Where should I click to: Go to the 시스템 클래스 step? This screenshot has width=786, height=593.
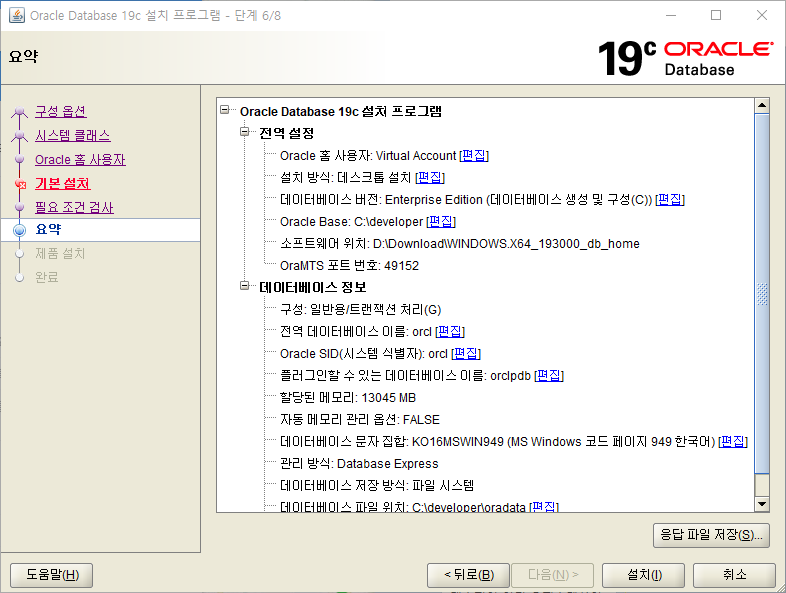coord(73,135)
